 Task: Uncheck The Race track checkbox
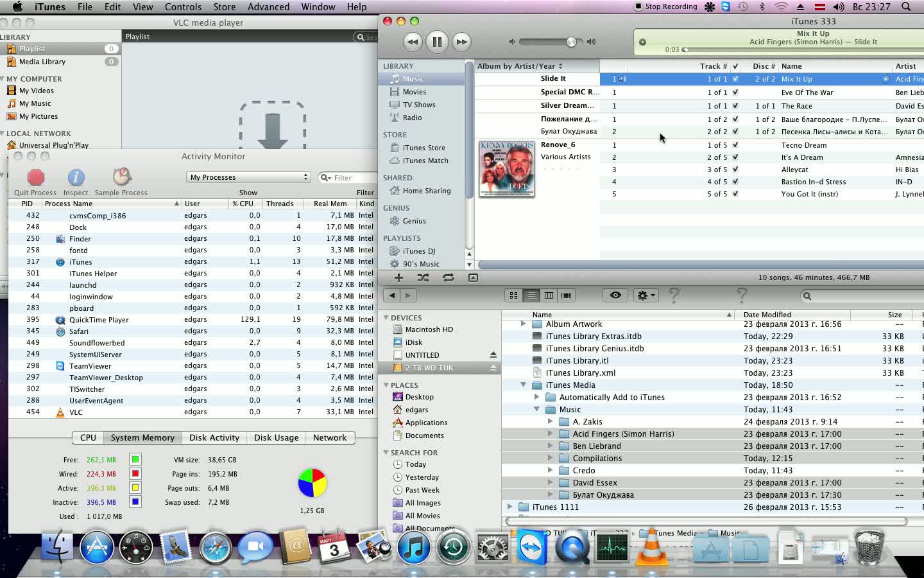735,106
